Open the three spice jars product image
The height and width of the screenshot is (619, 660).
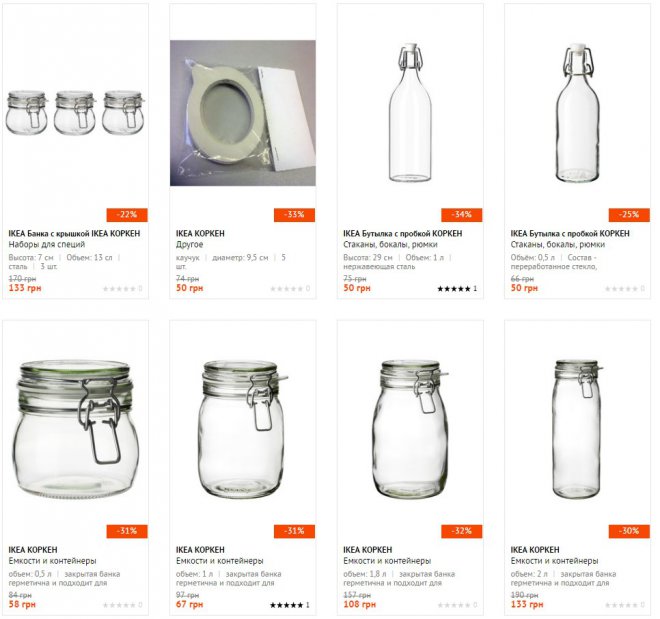pyautogui.click(x=75, y=112)
